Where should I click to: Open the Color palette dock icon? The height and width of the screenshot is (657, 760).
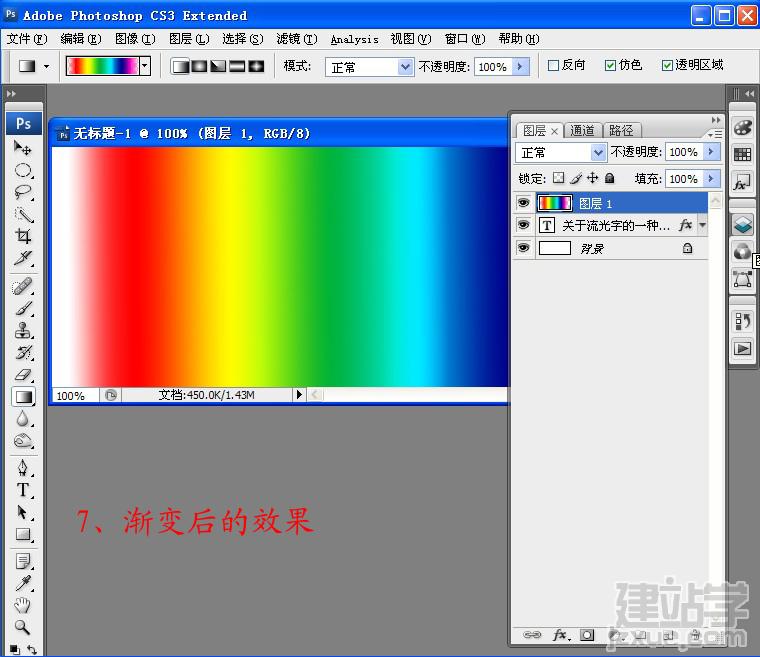point(743,128)
